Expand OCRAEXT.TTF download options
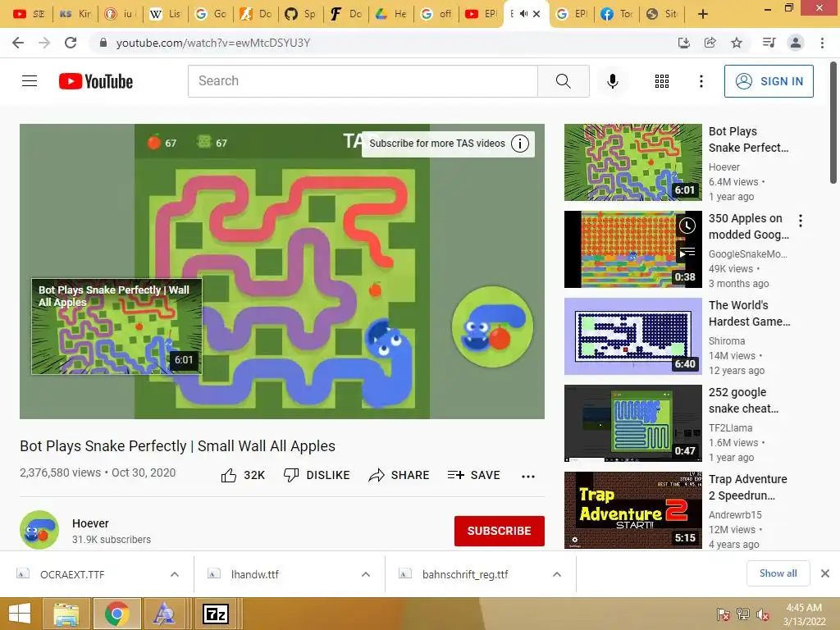This screenshot has height=630, width=840. [175, 574]
